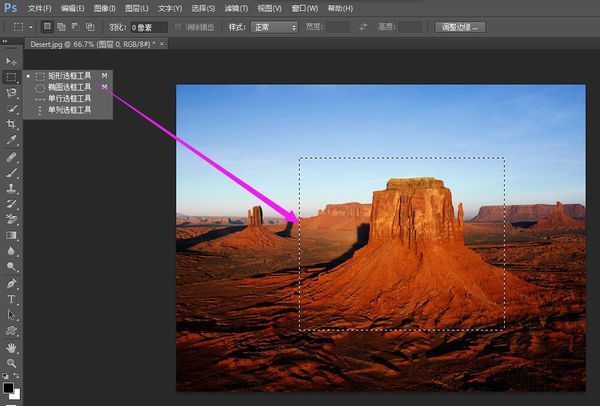
Task: Select the Brush tool
Action: pos(12,172)
